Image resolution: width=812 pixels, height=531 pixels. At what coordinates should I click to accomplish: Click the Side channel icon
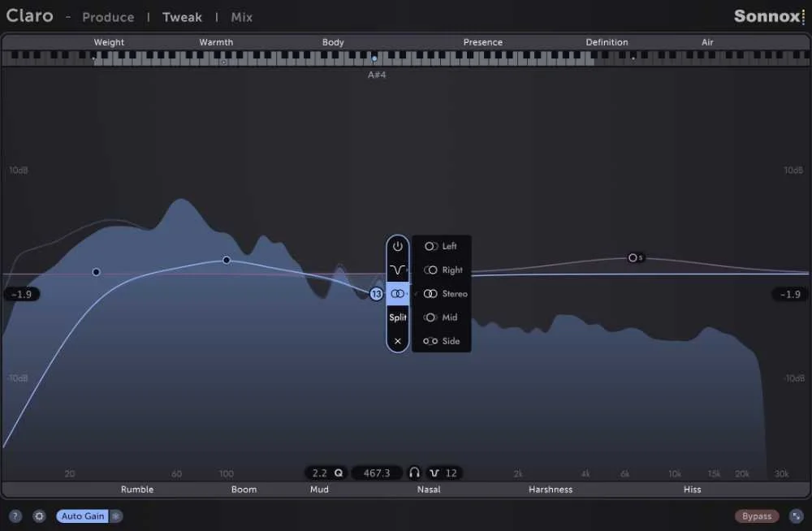430,341
